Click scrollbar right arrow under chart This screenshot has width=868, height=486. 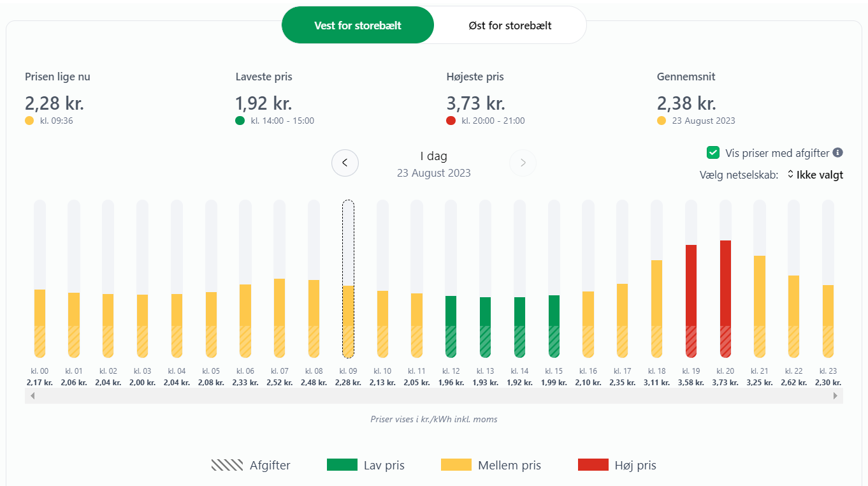pos(835,396)
